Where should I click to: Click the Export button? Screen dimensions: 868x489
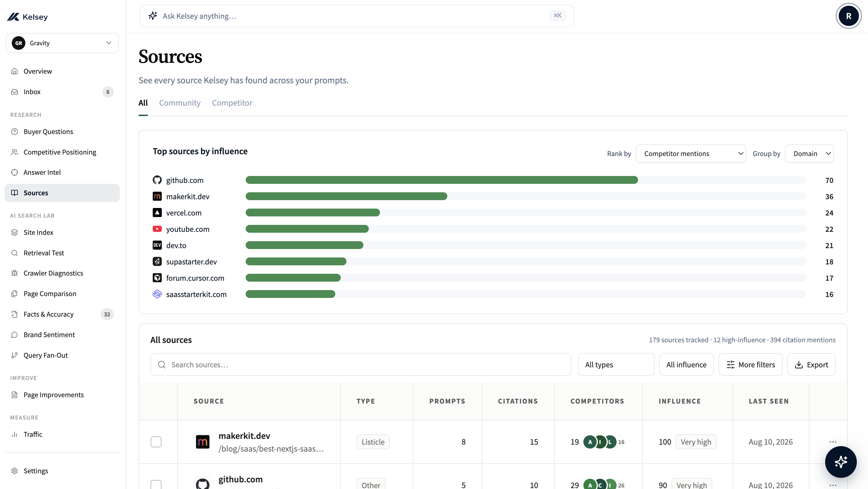[x=811, y=365]
